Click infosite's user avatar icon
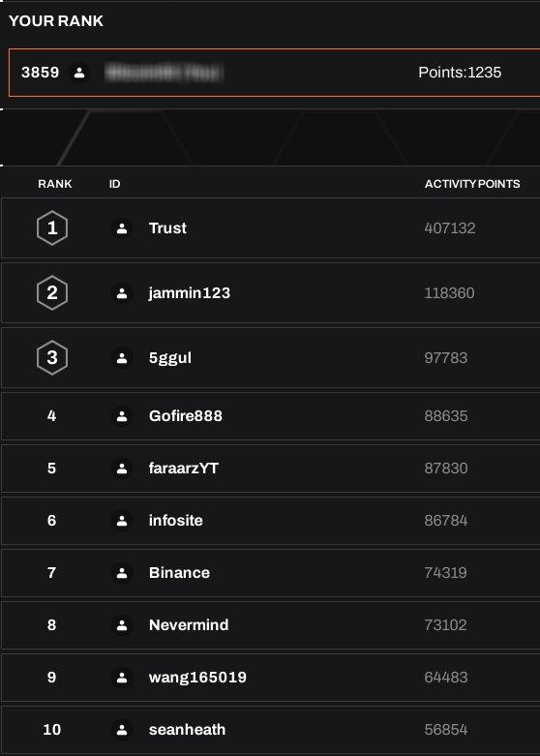 (x=122, y=520)
